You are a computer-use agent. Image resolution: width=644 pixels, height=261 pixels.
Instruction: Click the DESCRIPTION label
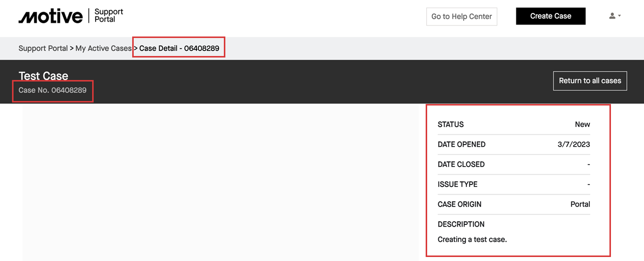point(461,224)
